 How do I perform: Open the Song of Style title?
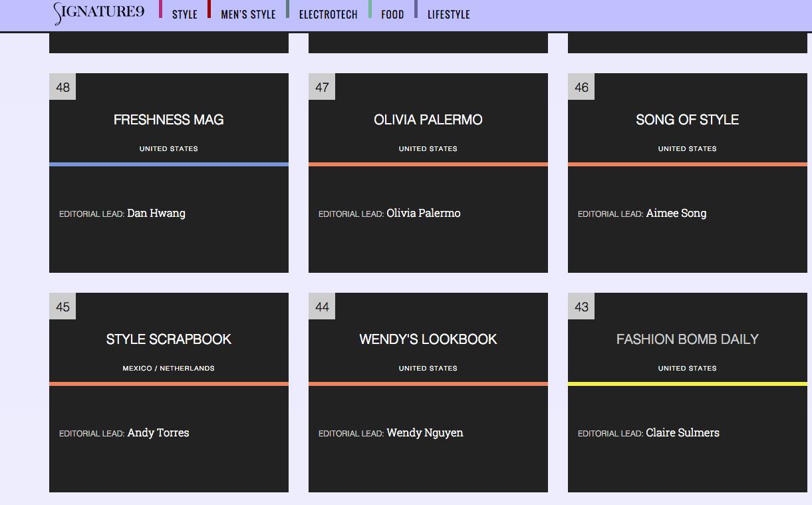click(x=687, y=120)
